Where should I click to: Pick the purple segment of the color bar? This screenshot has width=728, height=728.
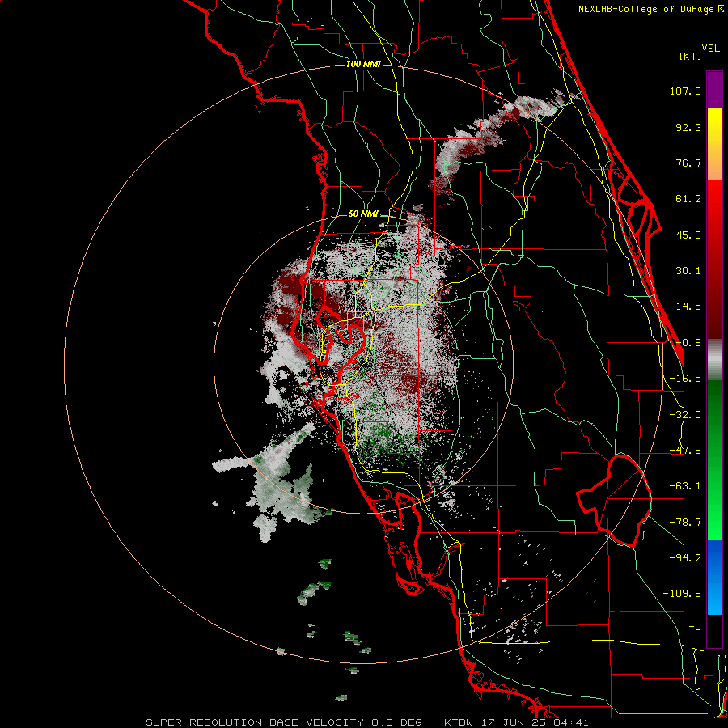point(714,90)
